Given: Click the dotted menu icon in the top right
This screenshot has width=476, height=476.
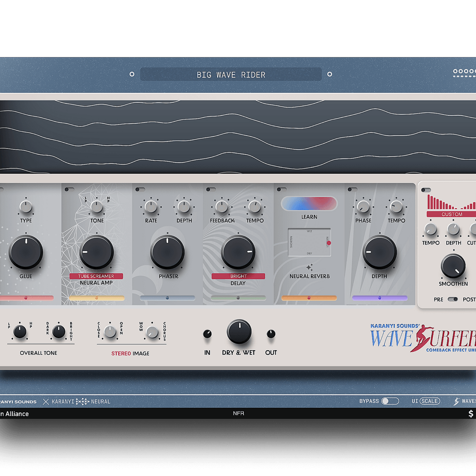Looking at the screenshot, I should (x=464, y=73).
